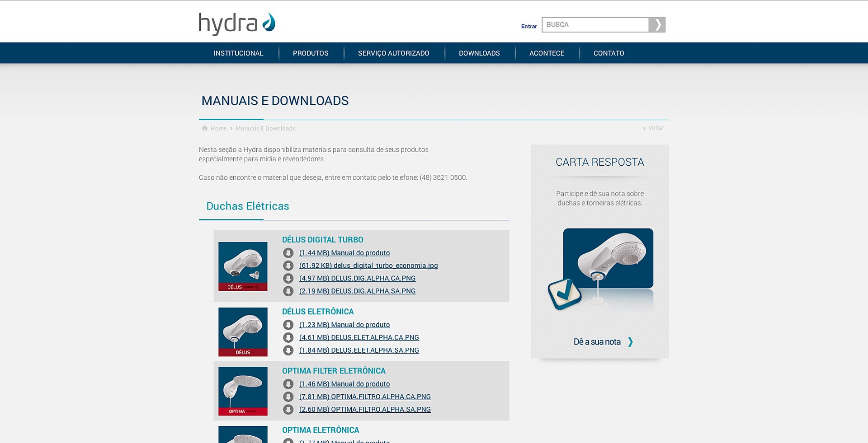
Task: Click the checkmark icon in Carta Resposta
Action: tap(565, 294)
